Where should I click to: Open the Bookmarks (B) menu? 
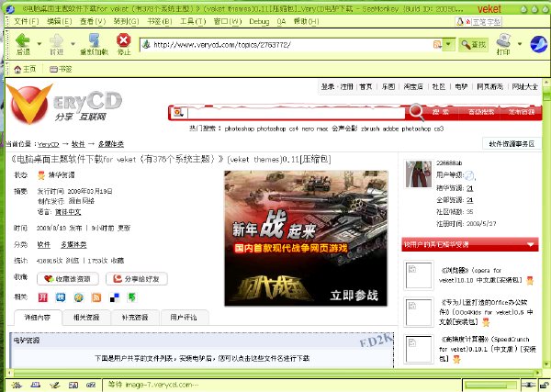tap(160, 21)
